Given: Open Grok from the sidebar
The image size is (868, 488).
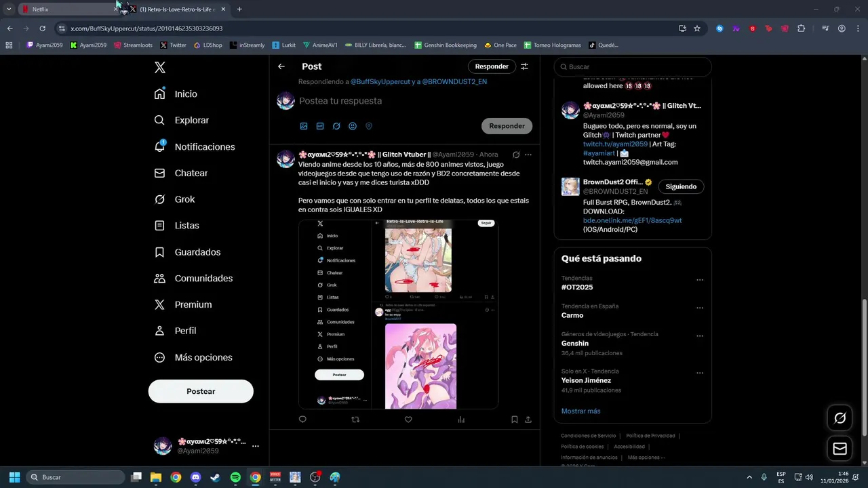Looking at the screenshot, I should point(175,199).
